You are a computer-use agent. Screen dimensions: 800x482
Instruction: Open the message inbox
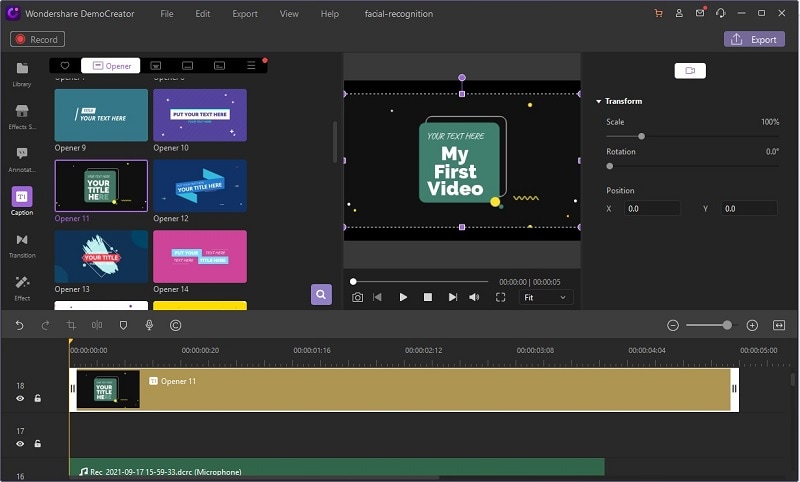(x=700, y=13)
